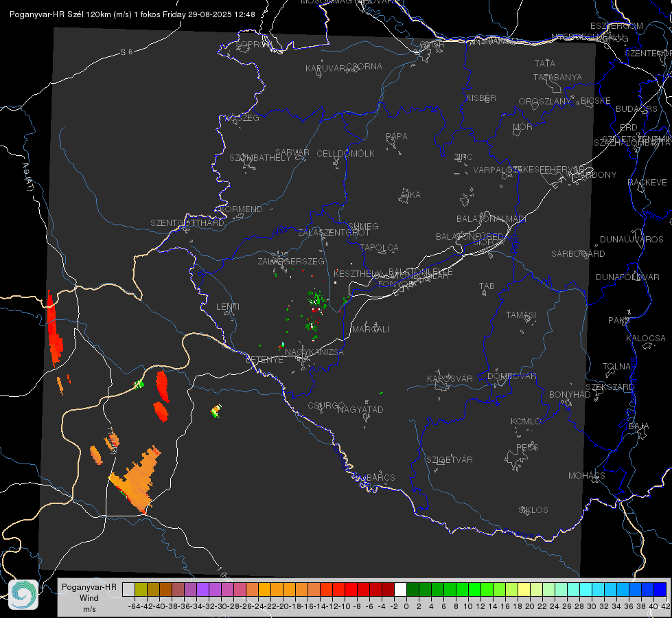Click the MOHACS city label

[586, 475]
